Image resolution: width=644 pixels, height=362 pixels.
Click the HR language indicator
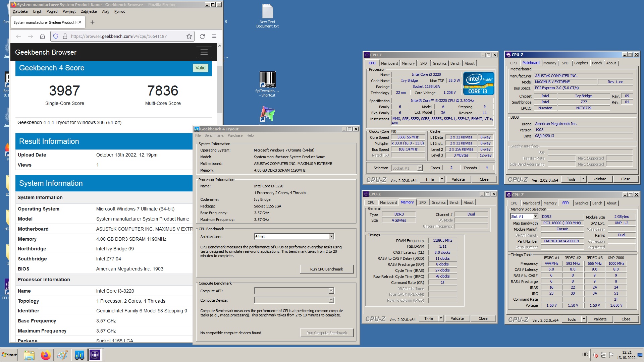point(585,354)
